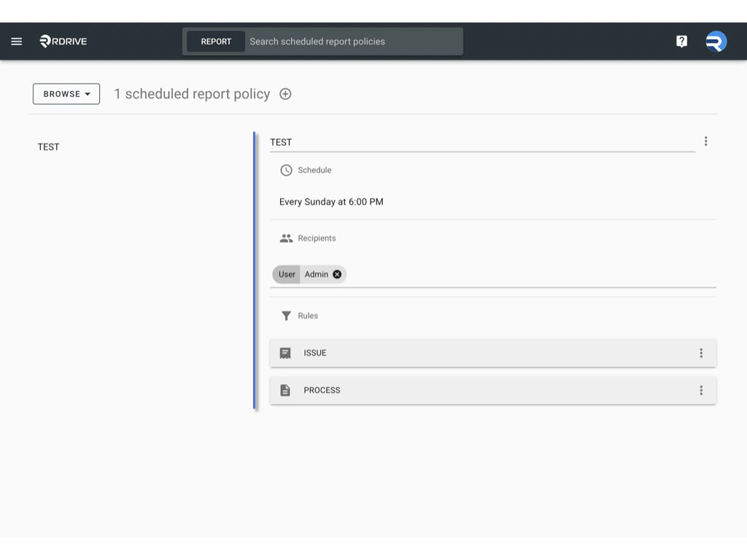Click the REPORT search category chip
This screenshot has height=560, width=747.
click(215, 42)
